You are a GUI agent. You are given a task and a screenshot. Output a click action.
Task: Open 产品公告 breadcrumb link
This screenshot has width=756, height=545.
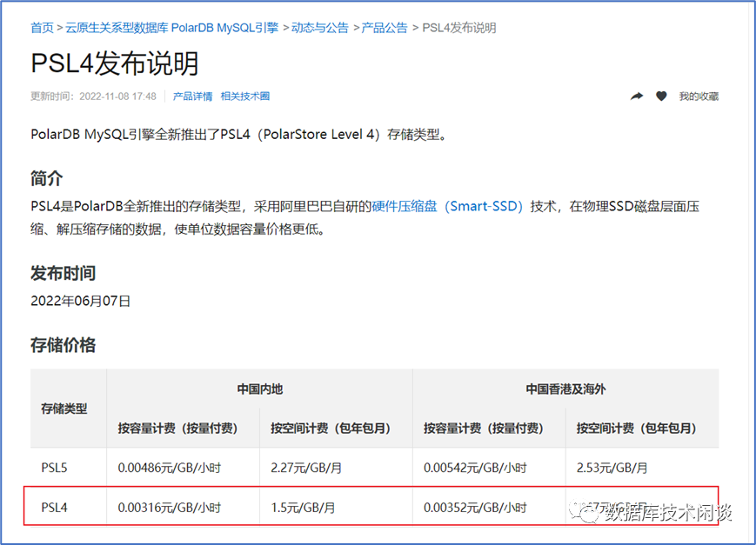tap(385, 28)
